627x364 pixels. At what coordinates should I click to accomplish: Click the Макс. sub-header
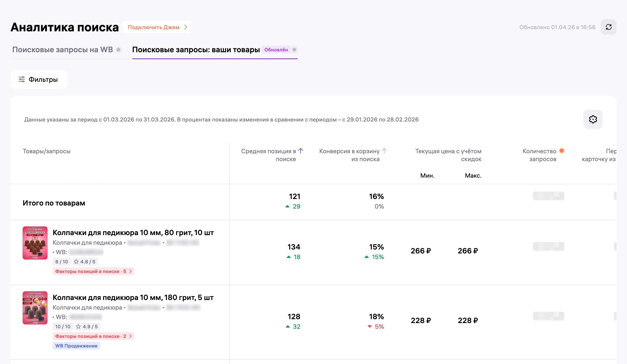[473, 176]
